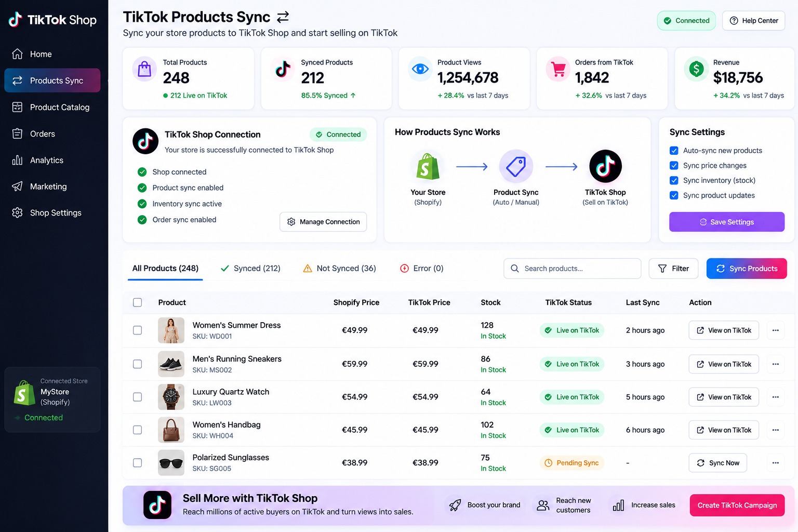Open the Women's Handbag product thumbnail

(x=171, y=430)
